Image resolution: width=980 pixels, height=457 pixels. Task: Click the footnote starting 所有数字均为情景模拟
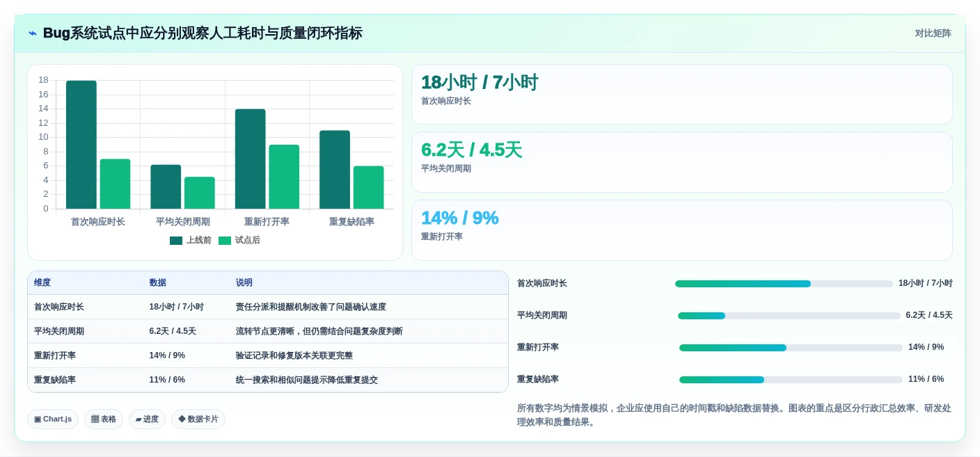(734, 415)
